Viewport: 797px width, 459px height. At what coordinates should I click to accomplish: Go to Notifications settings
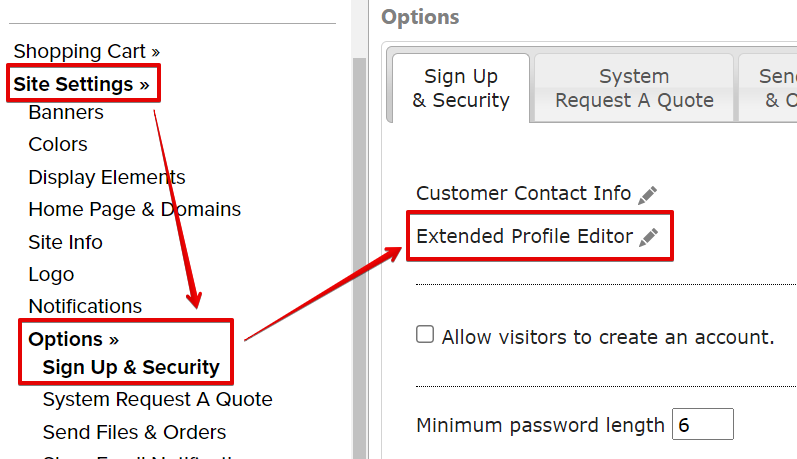click(85, 307)
